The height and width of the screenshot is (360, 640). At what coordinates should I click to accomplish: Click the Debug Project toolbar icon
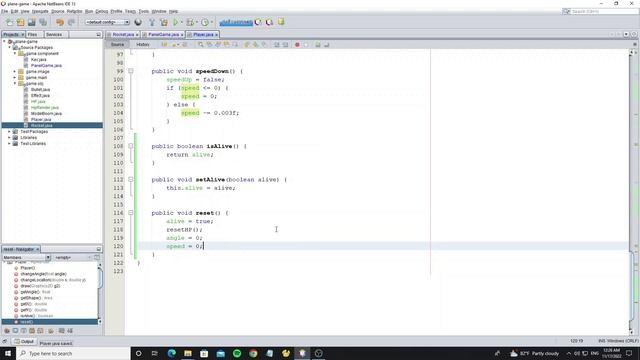[190, 22]
